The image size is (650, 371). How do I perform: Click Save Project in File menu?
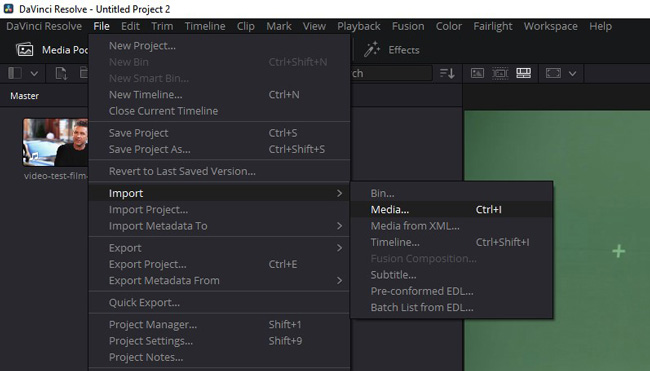[x=220, y=133]
